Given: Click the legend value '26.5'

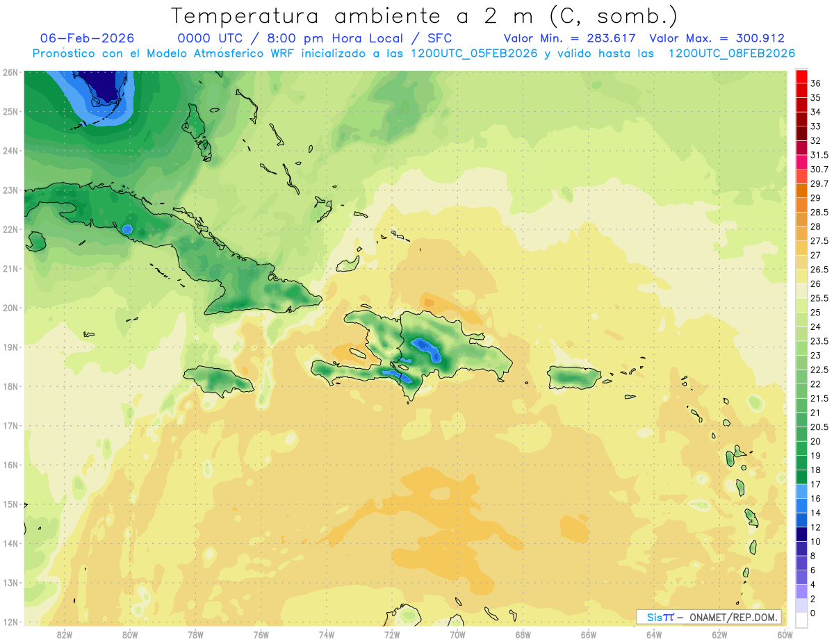Looking at the screenshot, I should coord(819,270).
